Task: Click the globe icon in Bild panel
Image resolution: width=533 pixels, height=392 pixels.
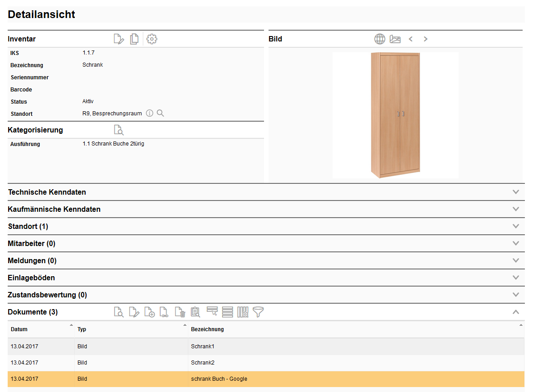Action: point(380,39)
